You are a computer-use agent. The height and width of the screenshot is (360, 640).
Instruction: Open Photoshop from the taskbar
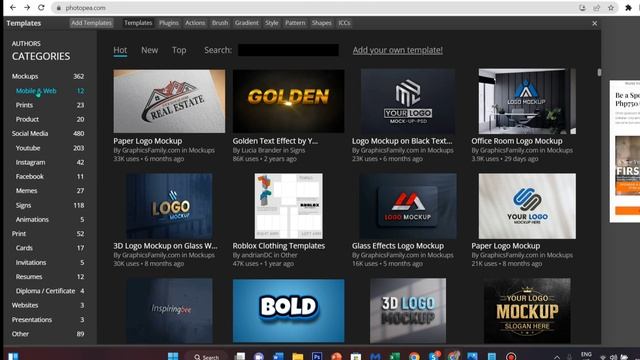tap(317, 357)
